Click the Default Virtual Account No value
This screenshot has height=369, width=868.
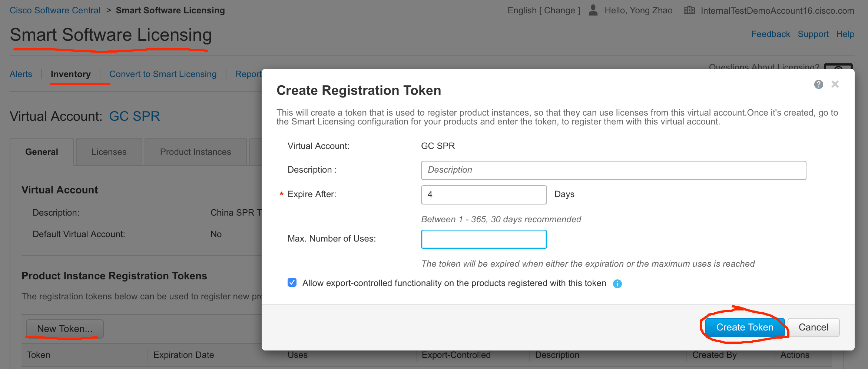click(216, 234)
